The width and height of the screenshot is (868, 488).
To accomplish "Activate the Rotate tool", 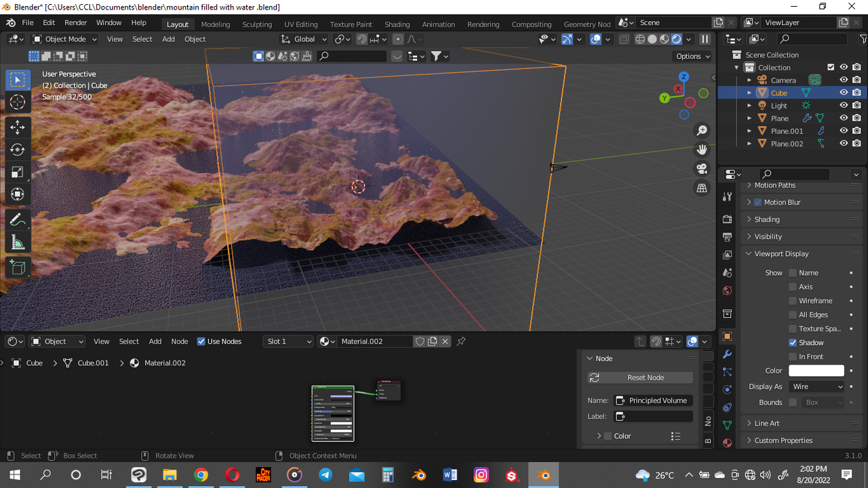I will click(x=18, y=149).
